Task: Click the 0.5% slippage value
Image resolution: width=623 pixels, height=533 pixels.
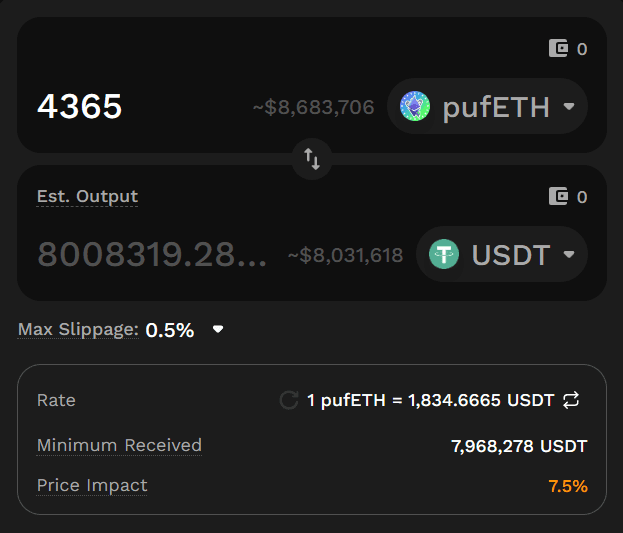Action: pyautogui.click(x=170, y=330)
